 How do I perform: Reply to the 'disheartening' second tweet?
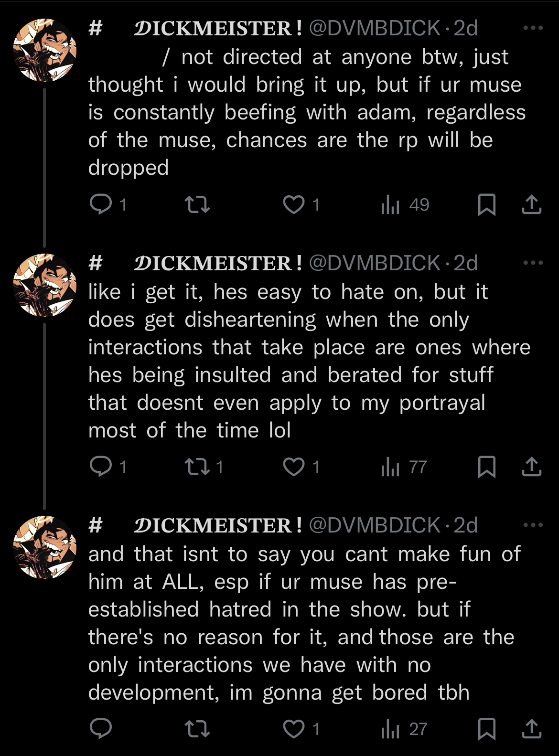click(x=101, y=467)
